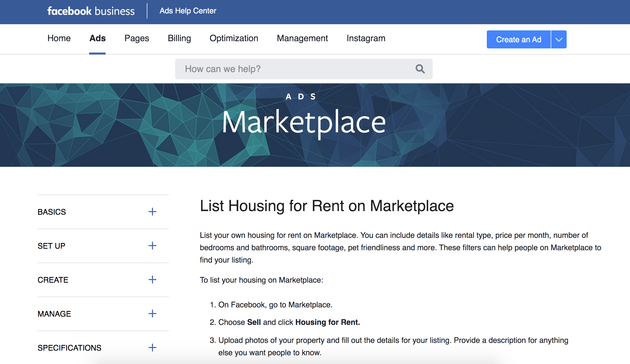The height and width of the screenshot is (364, 630).
Task: Click the Create an Ad button
Action: pyautogui.click(x=519, y=39)
